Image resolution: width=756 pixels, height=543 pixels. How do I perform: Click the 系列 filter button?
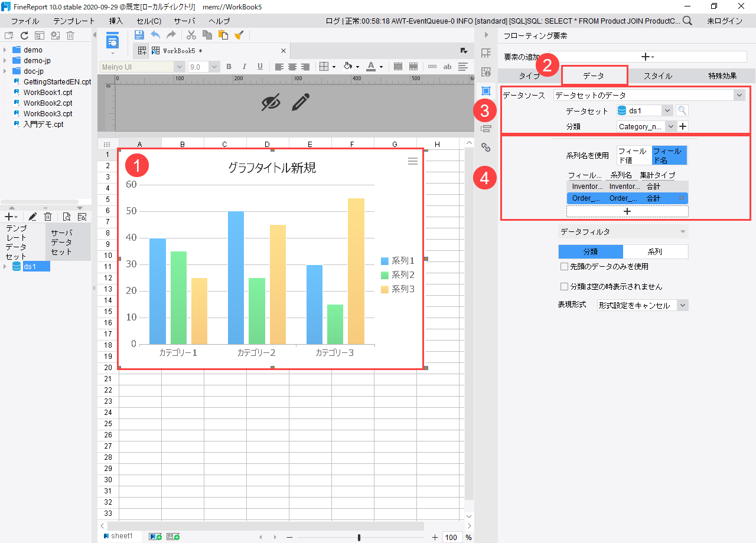(655, 252)
